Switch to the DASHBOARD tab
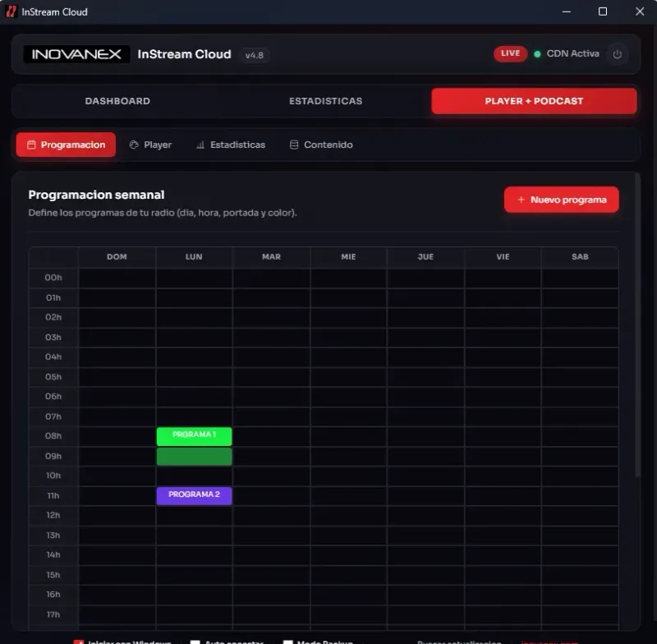The image size is (657, 644). [117, 101]
